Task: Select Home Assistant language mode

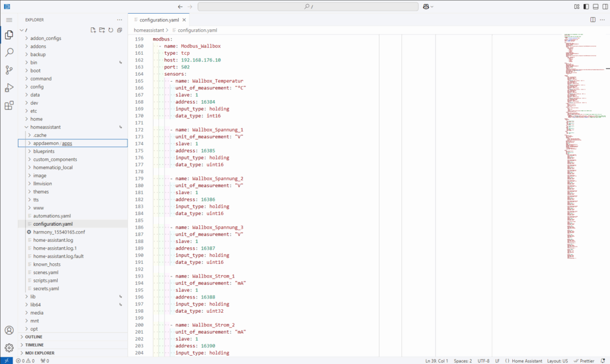Action: (x=527, y=361)
